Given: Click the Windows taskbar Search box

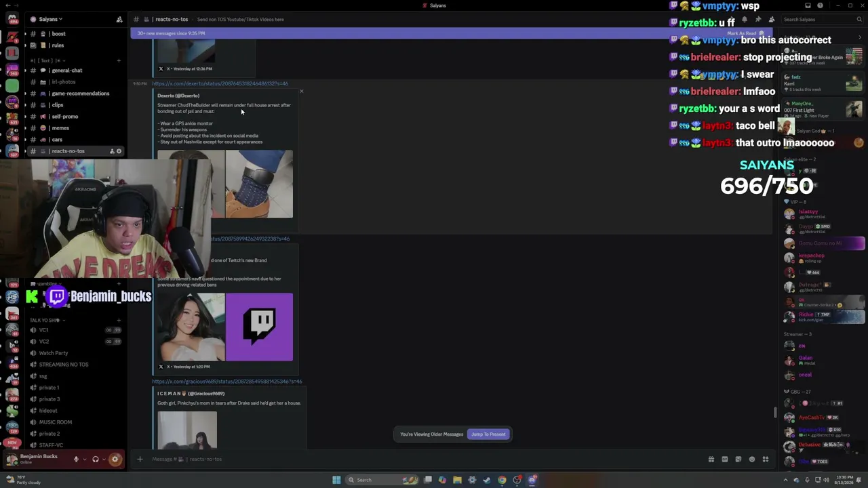Looking at the screenshot, I should pyautogui.click(x=380, y=480).
